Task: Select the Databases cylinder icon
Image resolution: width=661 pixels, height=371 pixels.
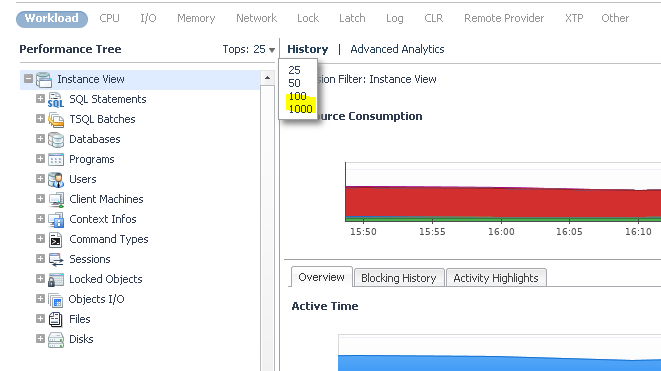Action: tap(56, 140)
